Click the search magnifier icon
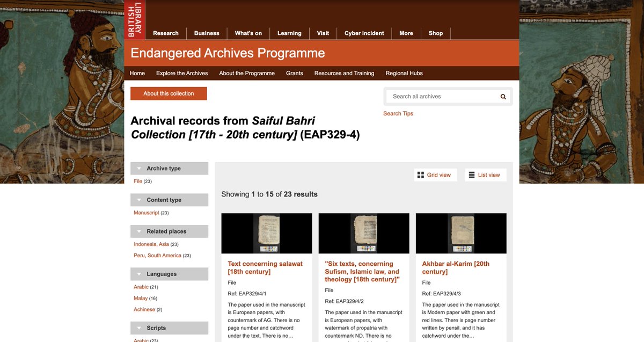This screenshot has height=342, width=644. click(x=503, y=97)
